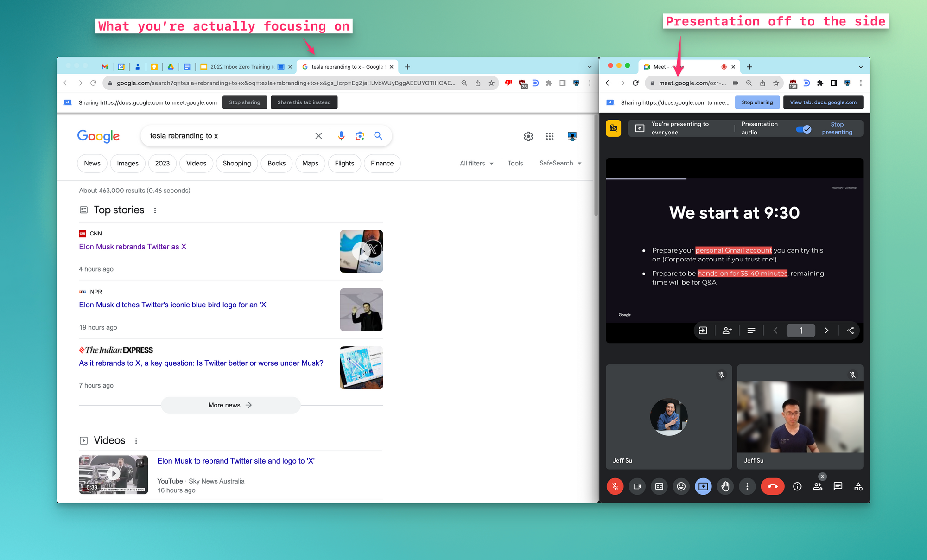
Task: Turn on captions in Meet
Action: pos(659,486)
